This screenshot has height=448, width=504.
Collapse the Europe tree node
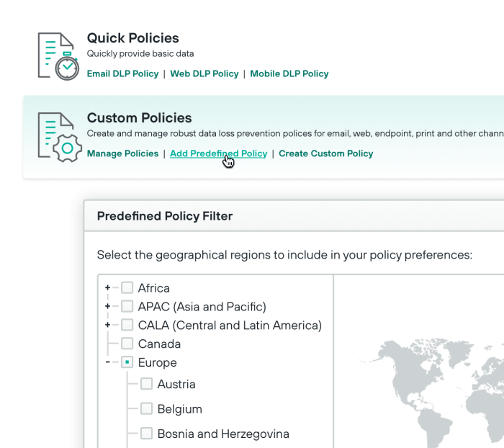pyautogui.click(x=107, y=363)
